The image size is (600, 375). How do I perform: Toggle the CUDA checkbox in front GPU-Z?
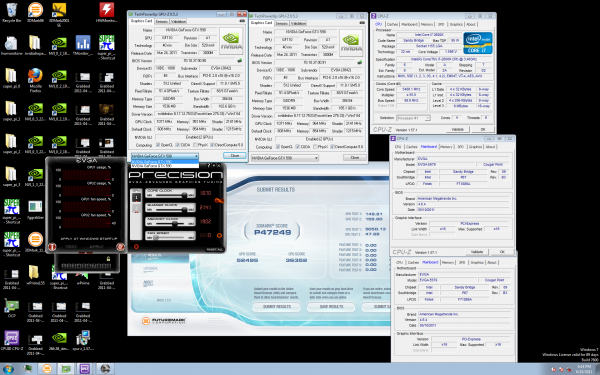click(x=178, y=145)
